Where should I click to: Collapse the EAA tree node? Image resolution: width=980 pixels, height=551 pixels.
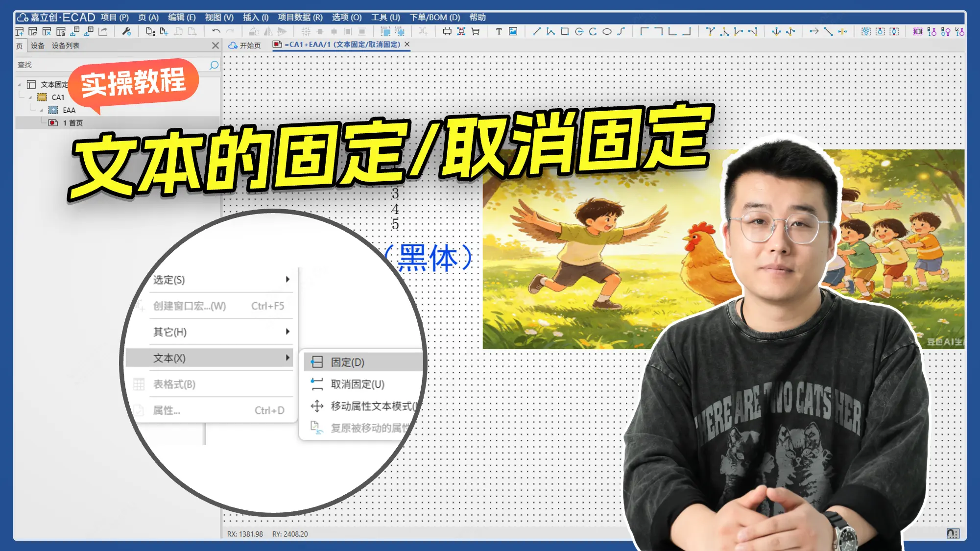[41, 110]
